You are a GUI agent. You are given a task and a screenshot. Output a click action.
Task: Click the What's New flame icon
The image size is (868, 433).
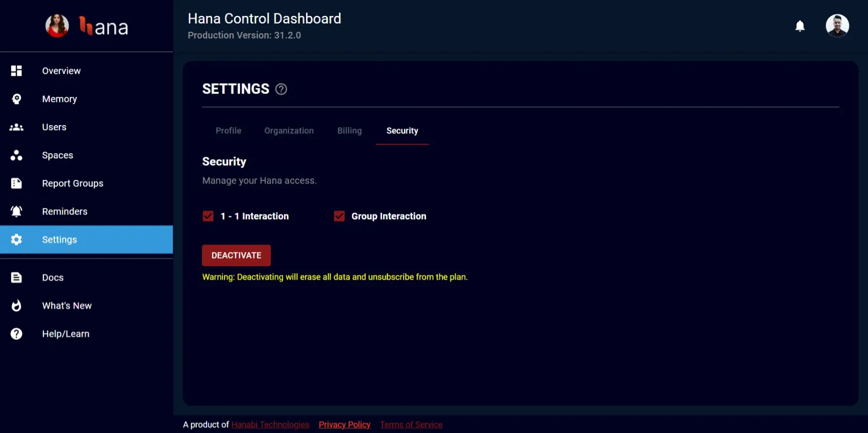coord(16,306)
